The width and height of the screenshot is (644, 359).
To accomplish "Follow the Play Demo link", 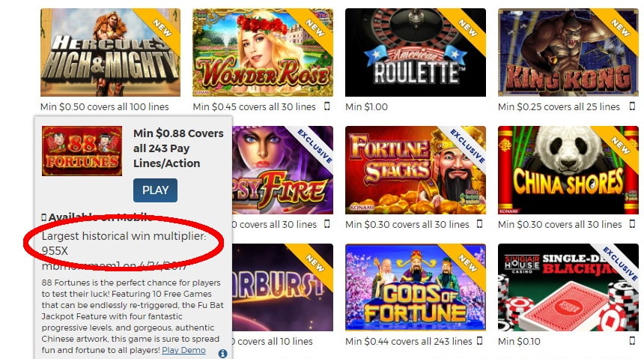I will point(183,350).
